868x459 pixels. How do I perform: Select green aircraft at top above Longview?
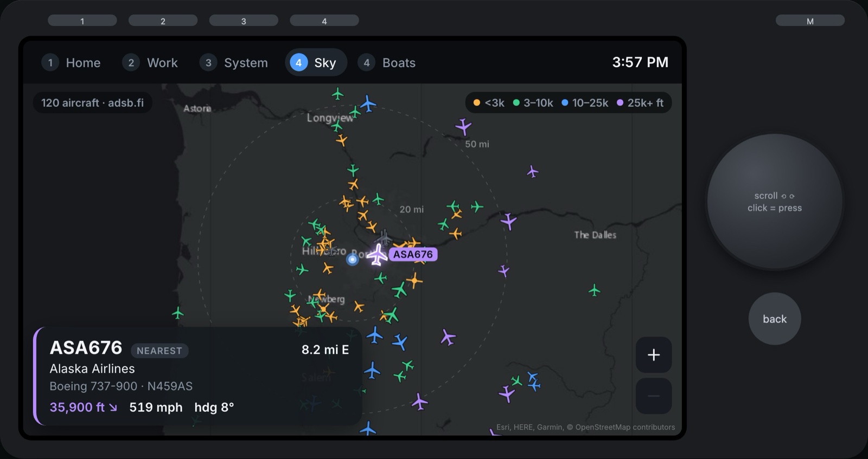[x=337, y=94]
